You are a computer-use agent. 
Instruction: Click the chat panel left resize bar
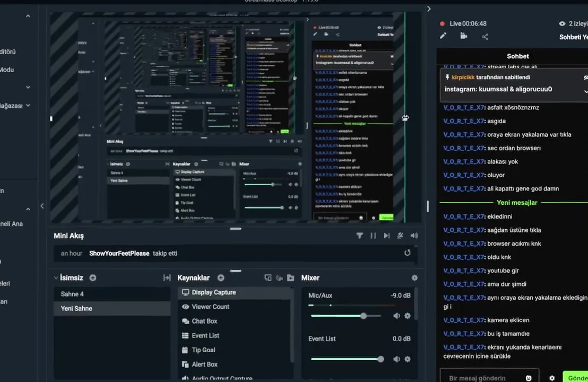coord(428,206)
